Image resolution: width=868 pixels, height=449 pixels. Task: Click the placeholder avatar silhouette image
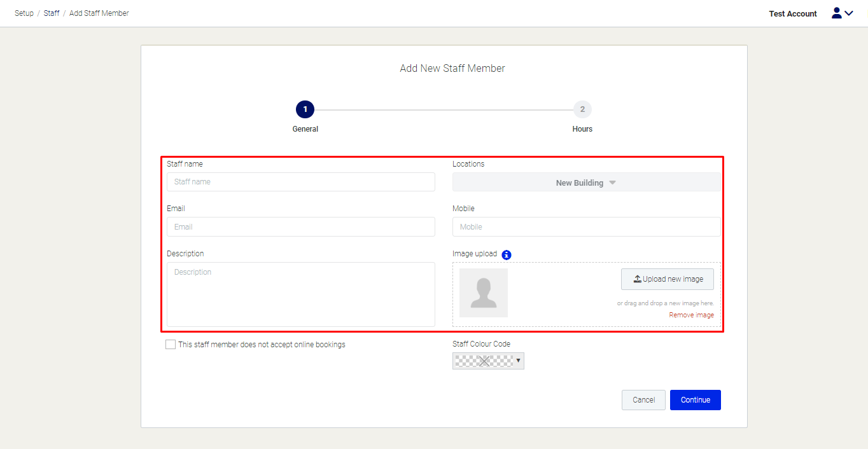(x=484, y=293)
